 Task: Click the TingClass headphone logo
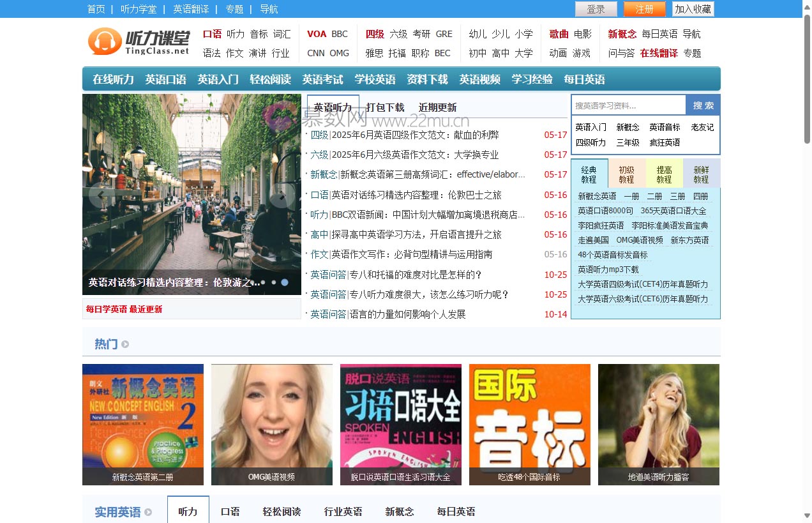139,42
